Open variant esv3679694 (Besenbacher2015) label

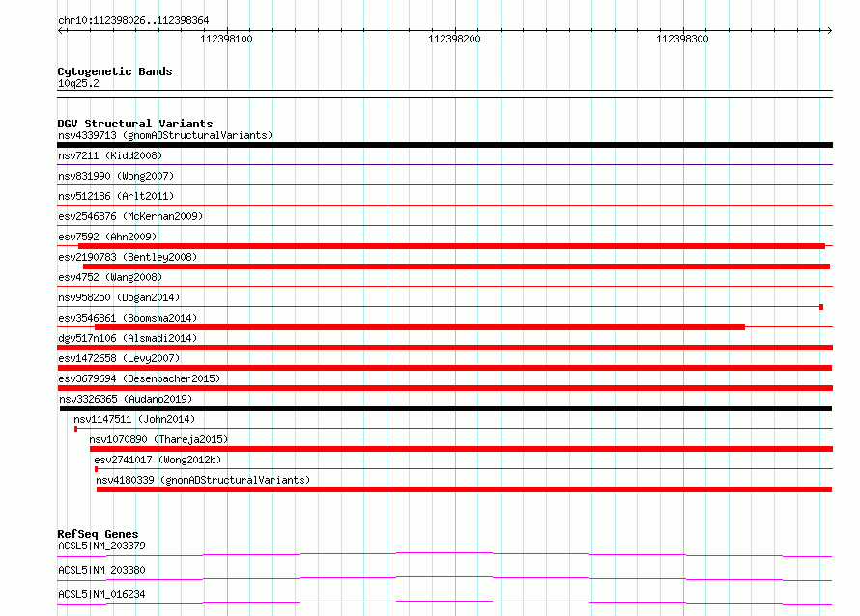(139, 378)
